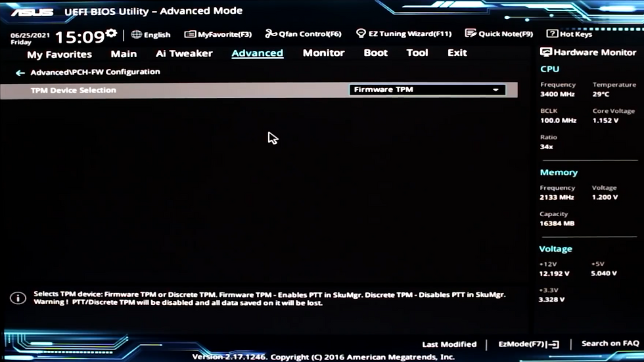Viewport: 644px width, 362px height.
Task: Click the Hot Keys question mark icon
Action: [552, 34]
